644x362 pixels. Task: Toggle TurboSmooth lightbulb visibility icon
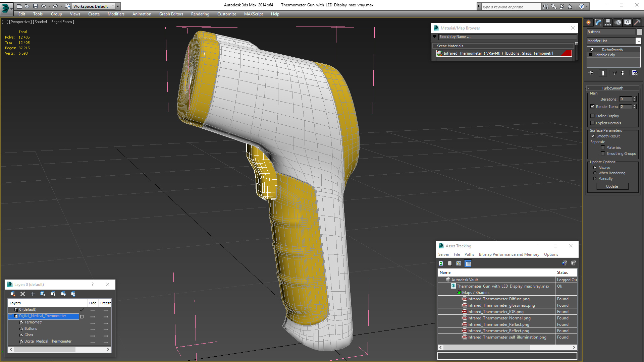592,49
